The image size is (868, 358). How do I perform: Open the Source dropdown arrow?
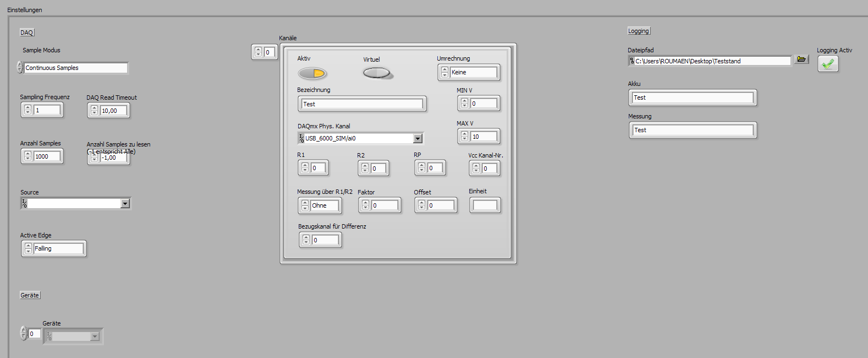click(125, 204)
